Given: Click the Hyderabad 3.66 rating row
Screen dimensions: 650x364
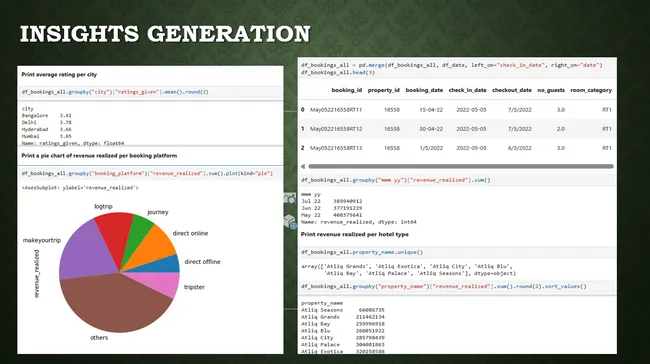Looking at the screenshot, I should pyautogui.click(x=46, y=129).
